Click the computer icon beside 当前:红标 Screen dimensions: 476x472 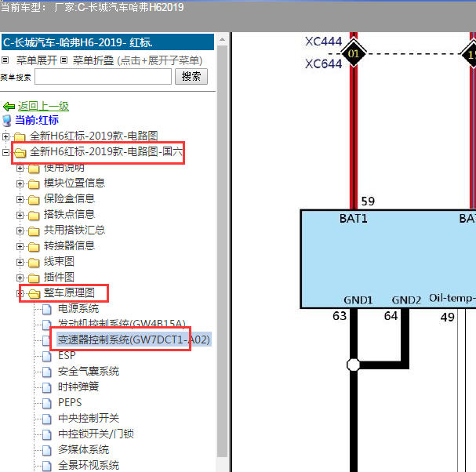click(7, 121)
